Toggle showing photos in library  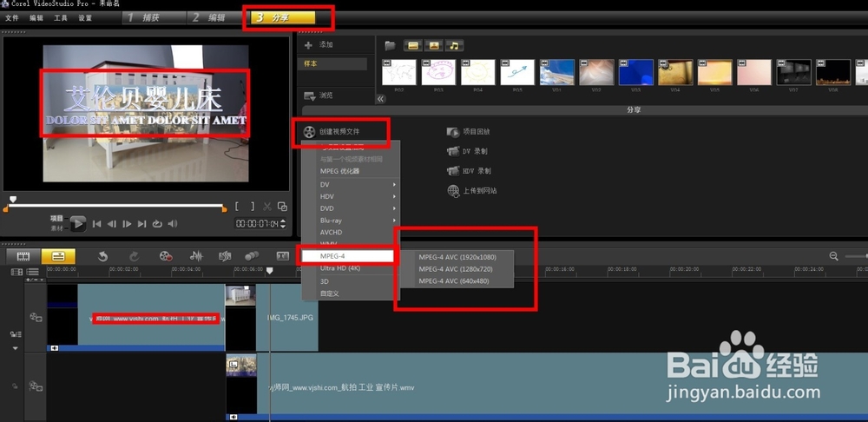434,45
